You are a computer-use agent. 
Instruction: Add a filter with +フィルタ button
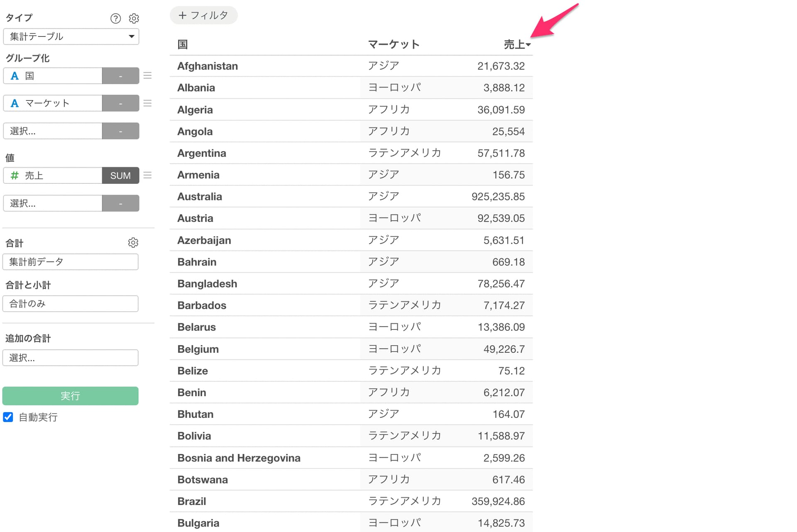(203, 15)
